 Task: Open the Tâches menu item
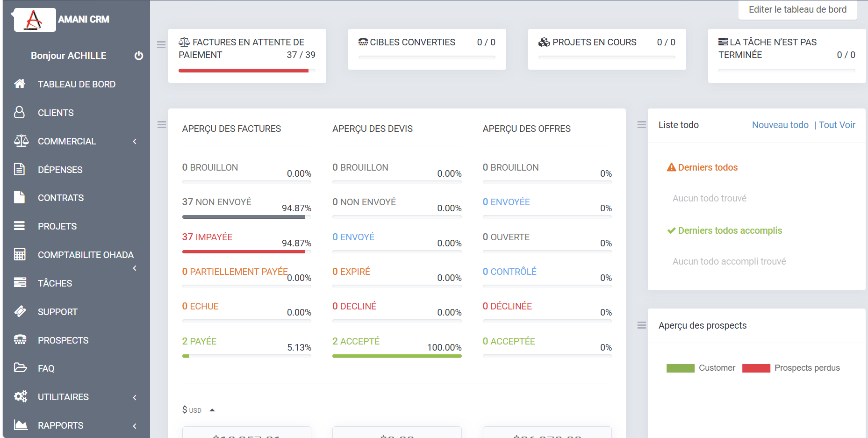[x=55, y=283]
